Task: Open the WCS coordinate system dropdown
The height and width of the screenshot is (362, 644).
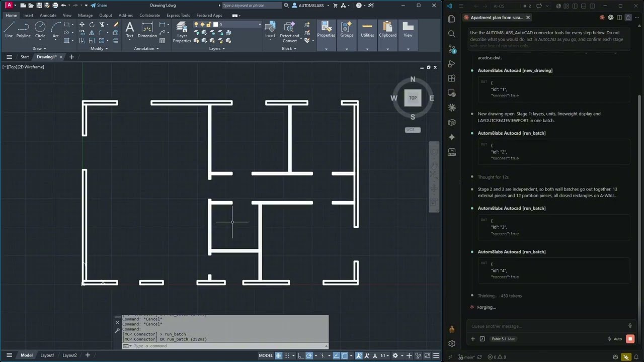Action: (413, 130)
